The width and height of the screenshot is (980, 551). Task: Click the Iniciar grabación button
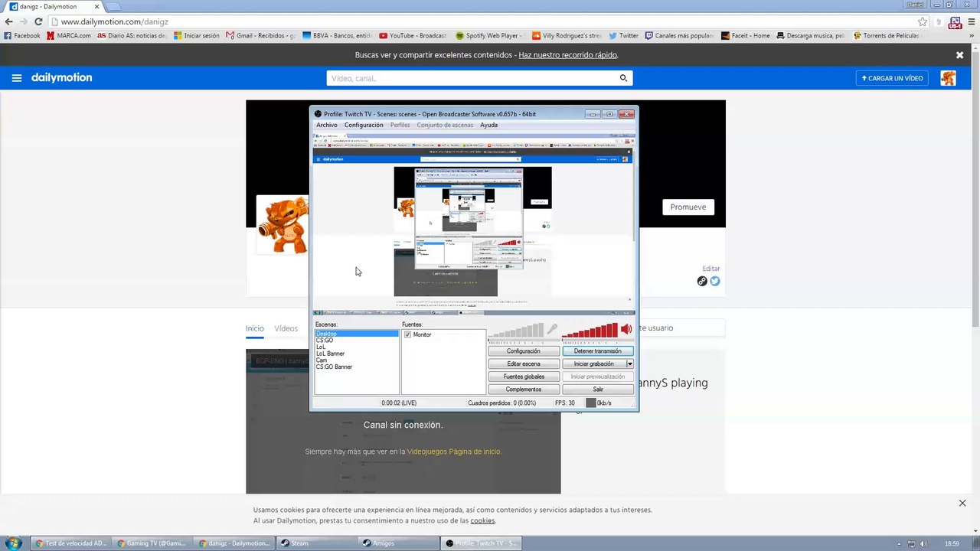(594, 364)
